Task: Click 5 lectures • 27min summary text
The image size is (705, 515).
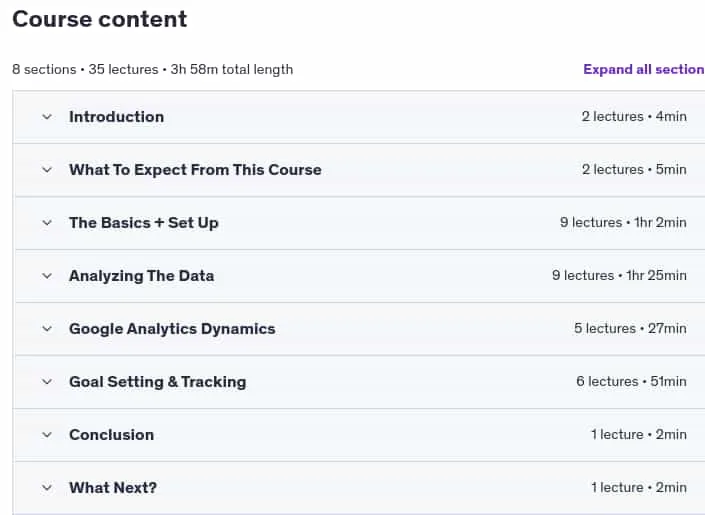Action: tap(630, 328)
